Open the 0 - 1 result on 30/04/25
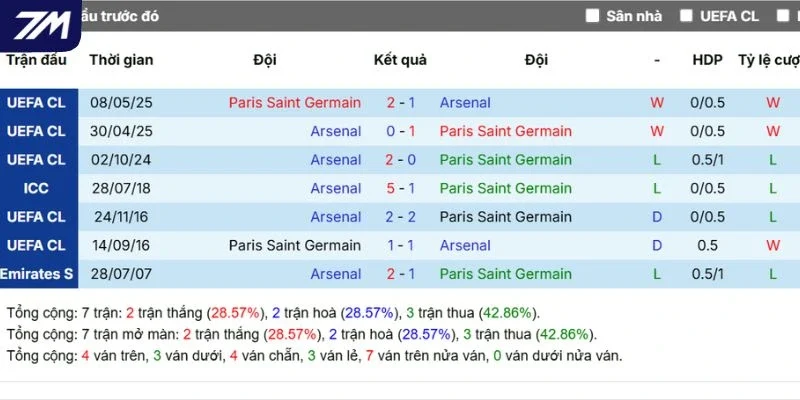Viewport: 800px width, 400px height. pos(401,131)
